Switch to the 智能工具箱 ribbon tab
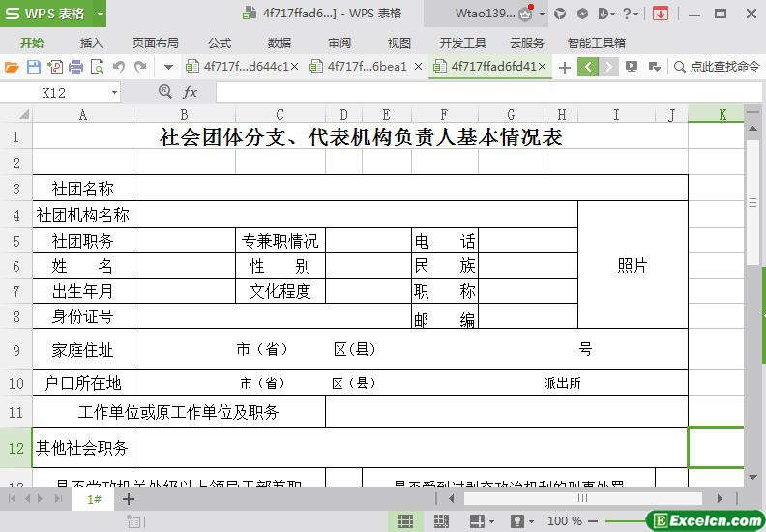The width and height of the screenshot is (766, 532). click(x=597, y=43)
